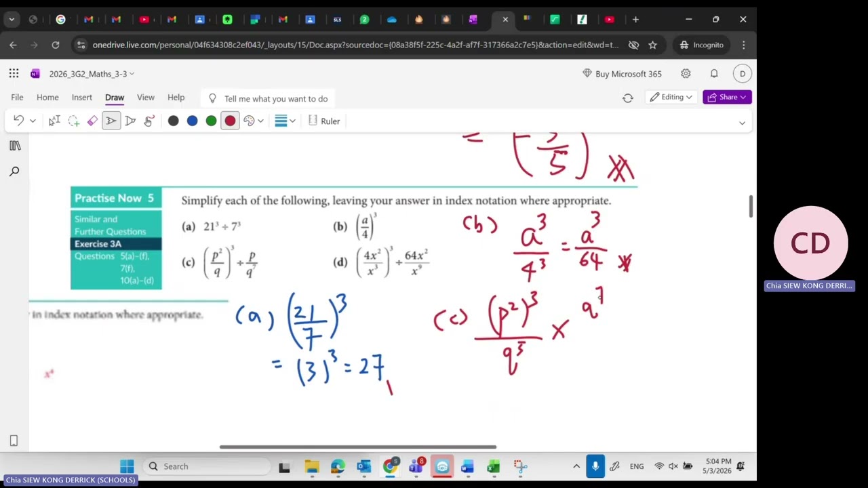Click Buy Microsoft 365
Viewport: 868px width, 488px height.
point(622,74)
